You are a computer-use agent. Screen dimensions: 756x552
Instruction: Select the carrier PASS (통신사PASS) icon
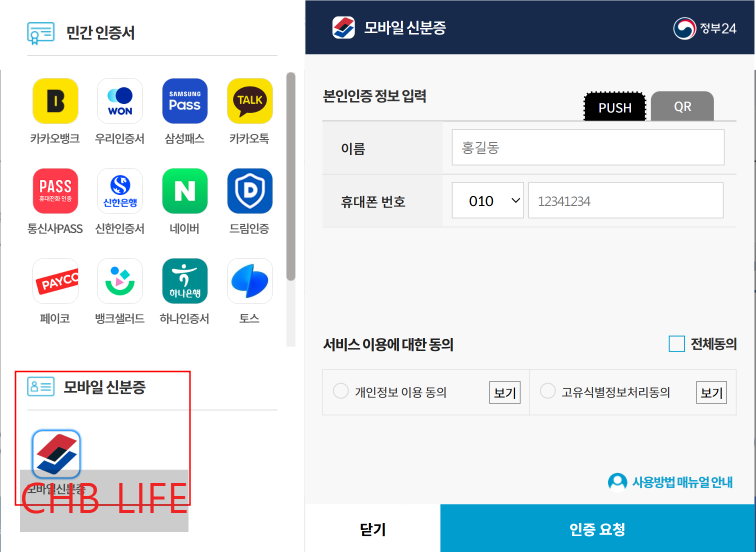point(55,191)
